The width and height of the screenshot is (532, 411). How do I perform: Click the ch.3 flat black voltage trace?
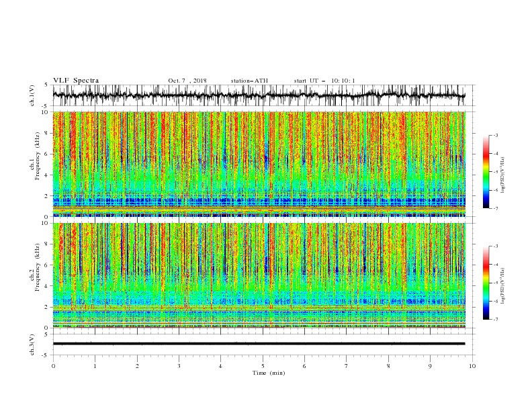[x=259, y=344]
